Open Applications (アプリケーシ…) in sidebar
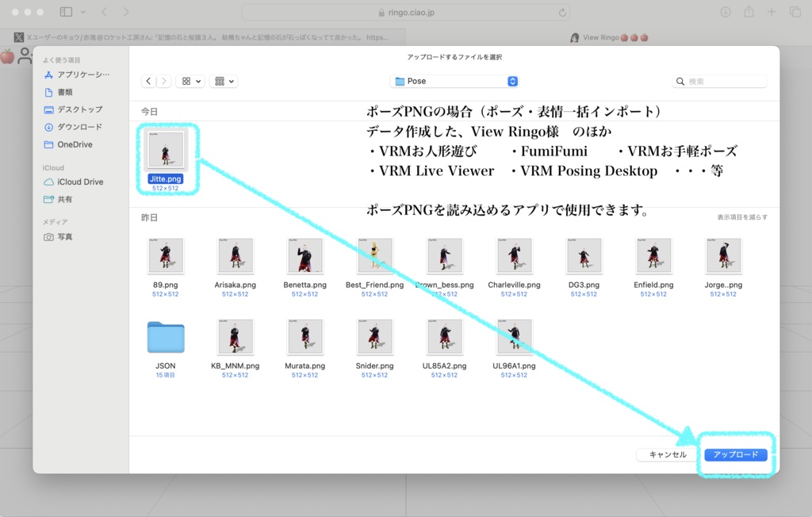This screenshot has height=517, width=812. pyautogui.click(x=77, y=75)
